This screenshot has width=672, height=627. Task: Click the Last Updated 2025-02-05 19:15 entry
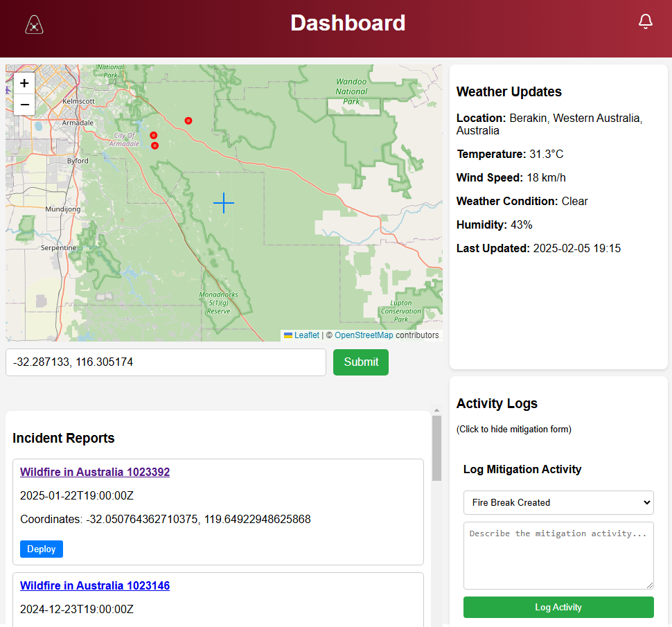point(538,249)
